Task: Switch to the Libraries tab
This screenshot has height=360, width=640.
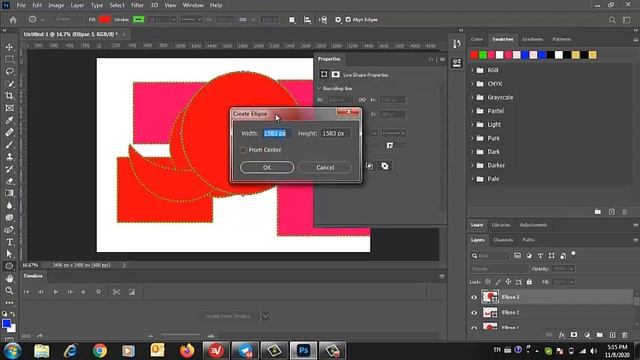Action: (x=500, y=225)
